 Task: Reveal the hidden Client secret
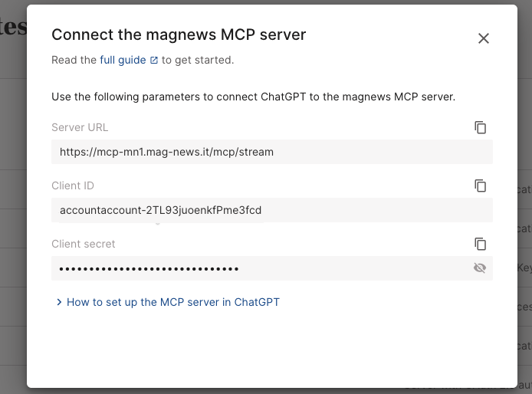[x=480, y=268]
